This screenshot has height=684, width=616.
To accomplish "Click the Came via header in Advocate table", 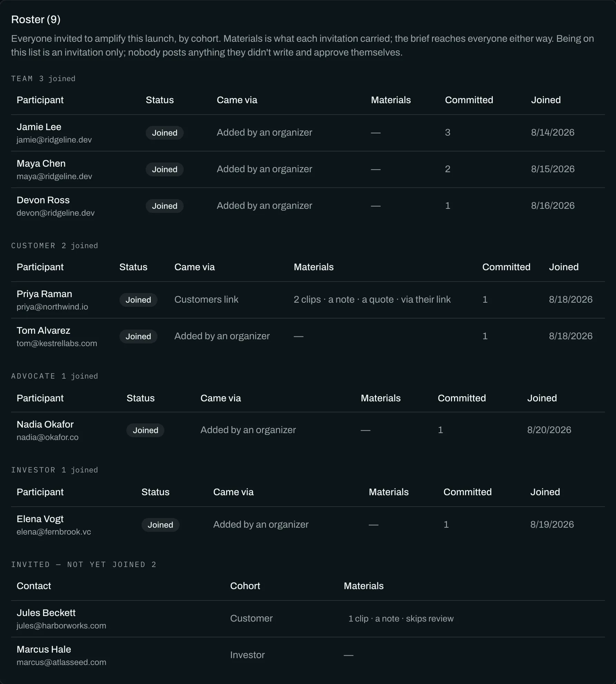I will click(x=221, y=398).
